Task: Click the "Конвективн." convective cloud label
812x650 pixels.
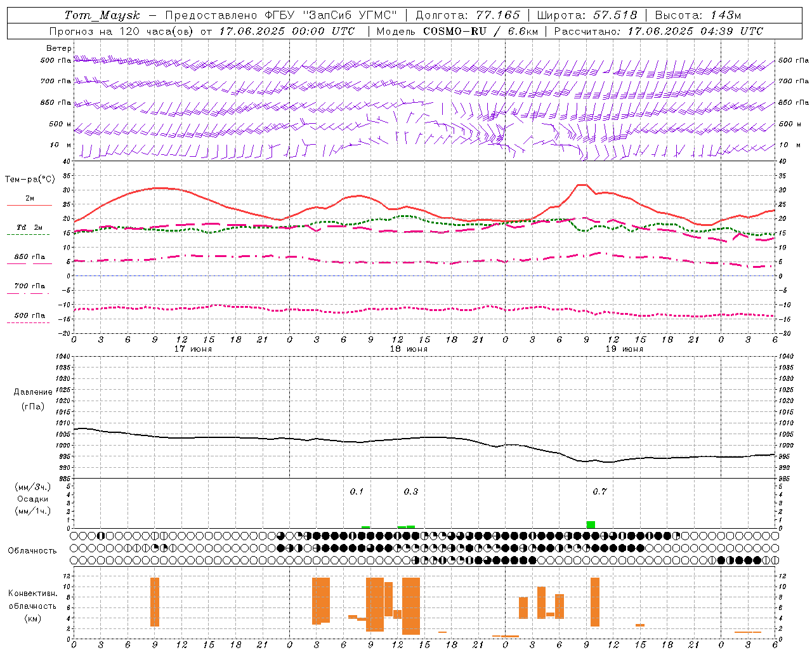Action: click(33, 594)
